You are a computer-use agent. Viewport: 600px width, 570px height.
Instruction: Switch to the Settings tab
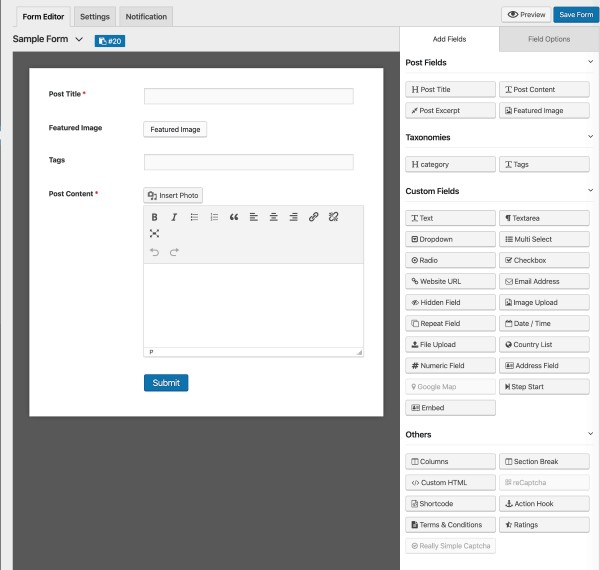click(x=95, y=17)
